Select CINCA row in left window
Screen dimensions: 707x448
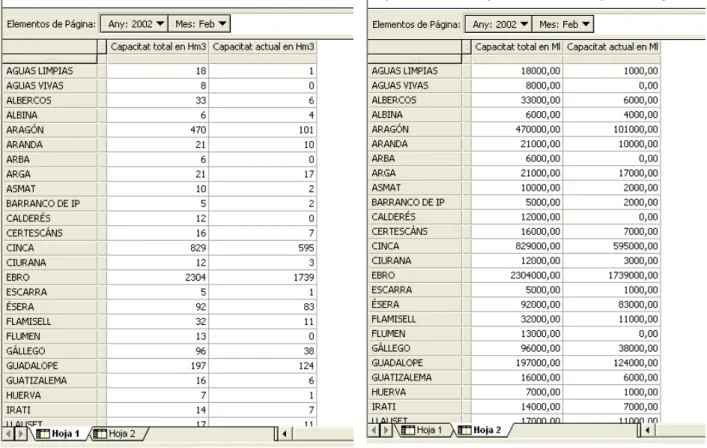(x=50, y=248)
